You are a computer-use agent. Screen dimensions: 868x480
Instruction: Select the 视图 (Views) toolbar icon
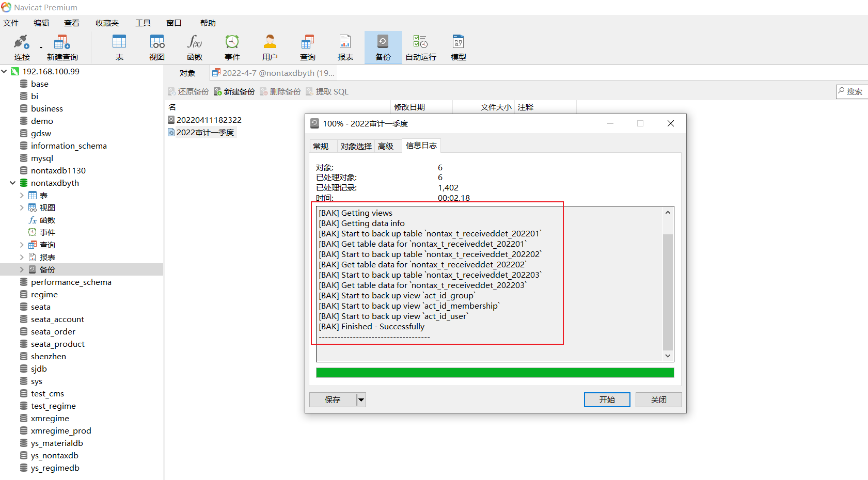coord(156,47)
